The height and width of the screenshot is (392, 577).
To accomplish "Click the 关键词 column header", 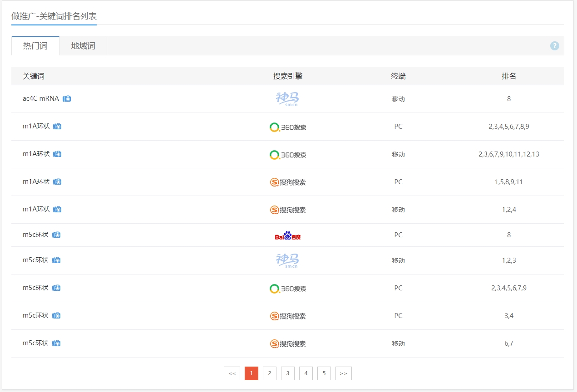I will click(34, 76).
